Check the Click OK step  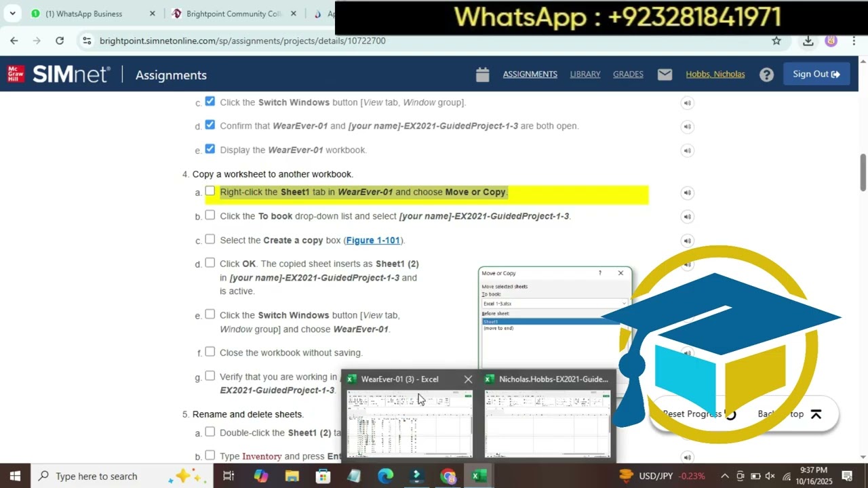tap(210, 263)
